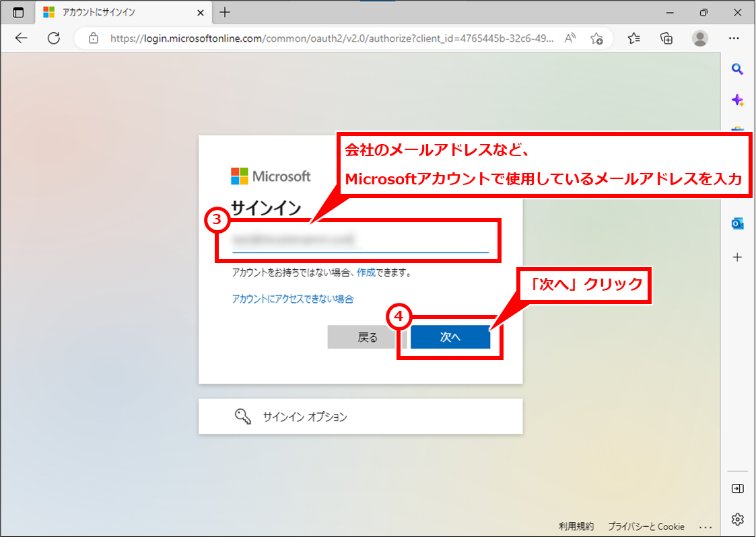Reload the sign-in page

point(53,38)
